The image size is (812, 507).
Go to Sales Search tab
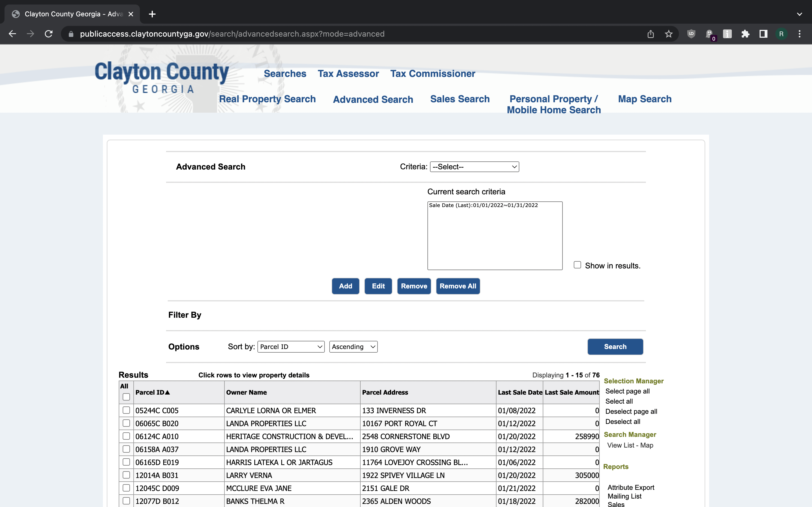tap(460, 99)
